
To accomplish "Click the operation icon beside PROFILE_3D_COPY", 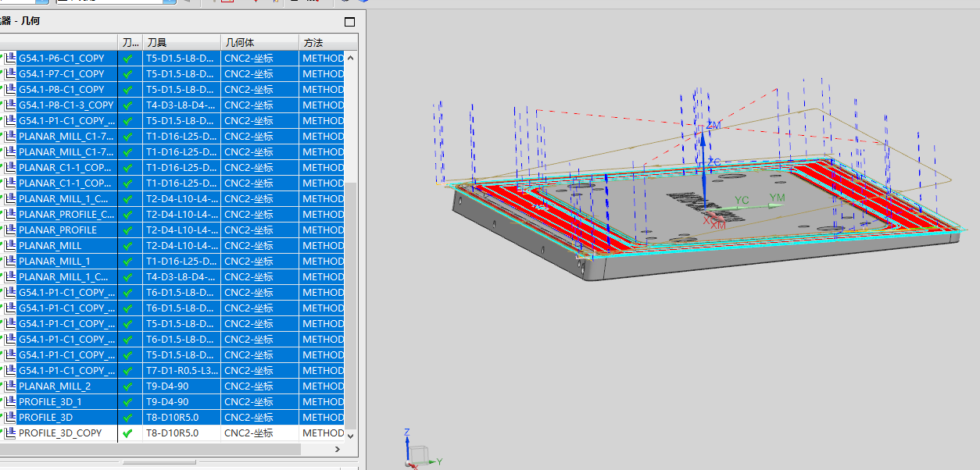I will 10,433.
